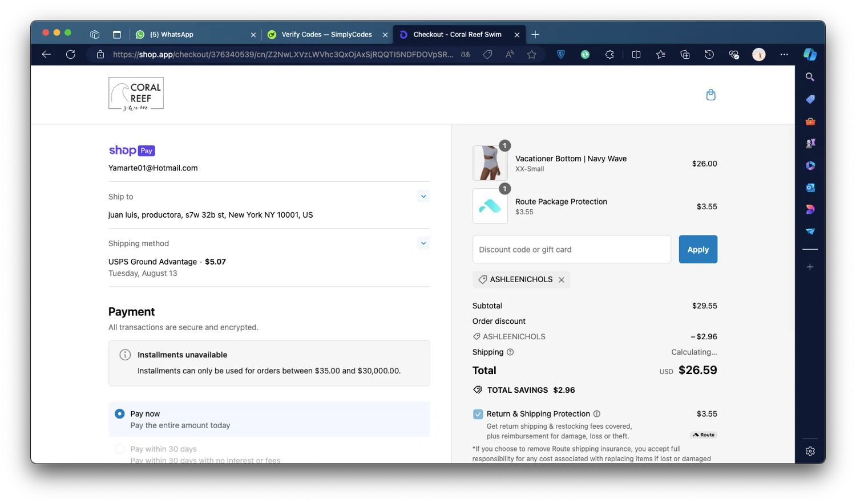Open the paper plane sidebar app
The width and height of the screenshot is (856, 504).
point(810,231)
